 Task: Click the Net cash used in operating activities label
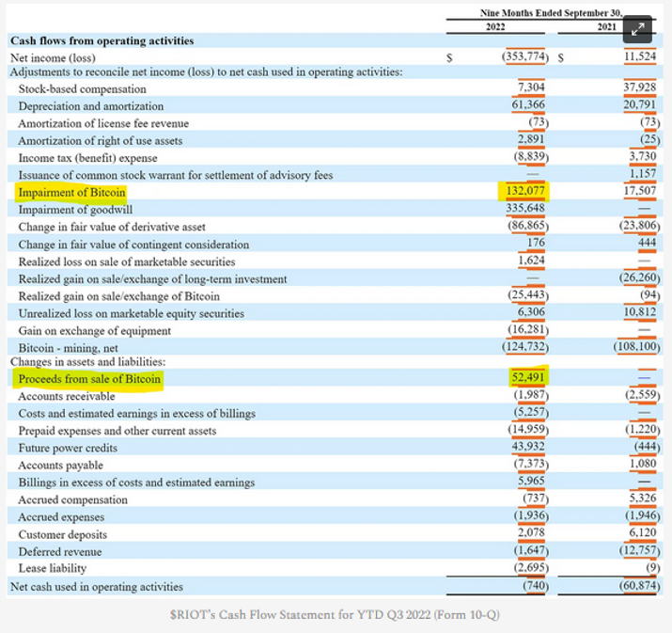(96, 587)
